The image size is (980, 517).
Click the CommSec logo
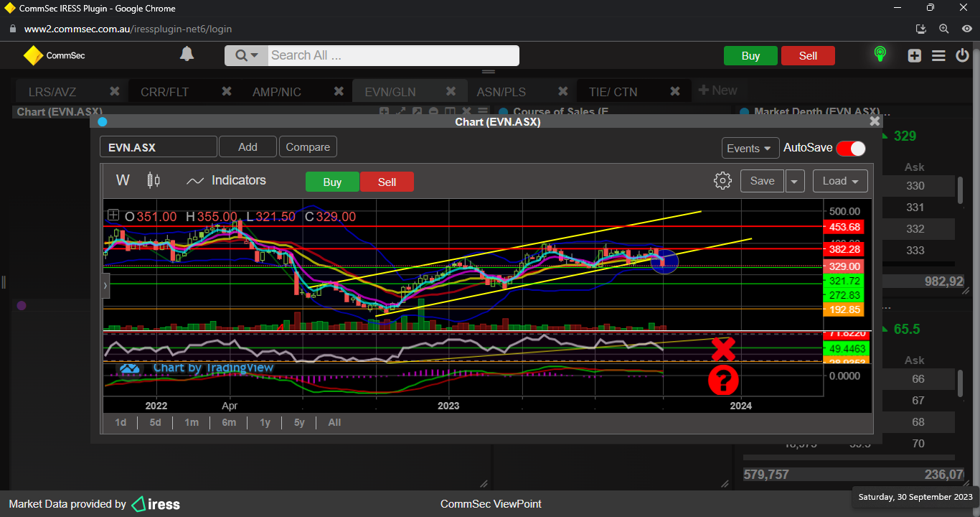[x=55, y=55]
